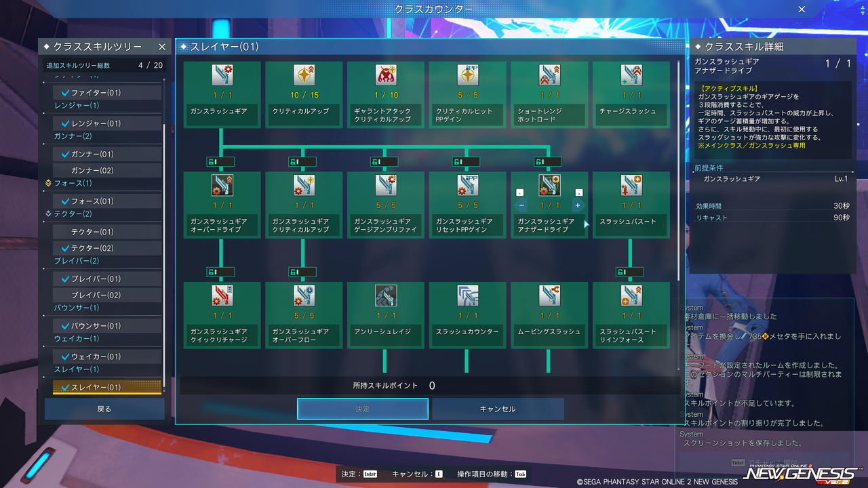This screenshot has width=868, height=488.
Task: Select the クリティカルアップ skill showing 10 / 15
Action: click(304, 75)
